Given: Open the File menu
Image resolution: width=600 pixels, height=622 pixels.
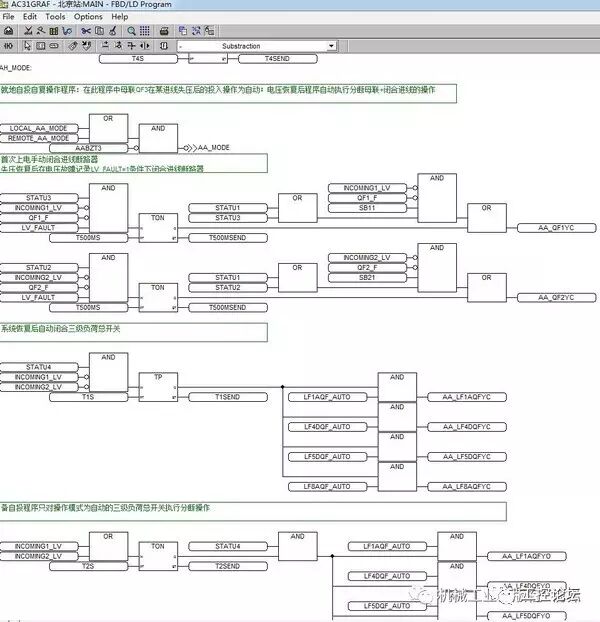Looking at the screenshot, I should pyautogui.click(x=9, y=17).
